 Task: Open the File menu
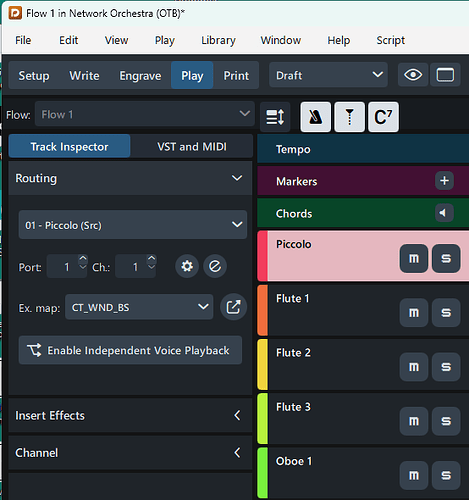(23, 40)
